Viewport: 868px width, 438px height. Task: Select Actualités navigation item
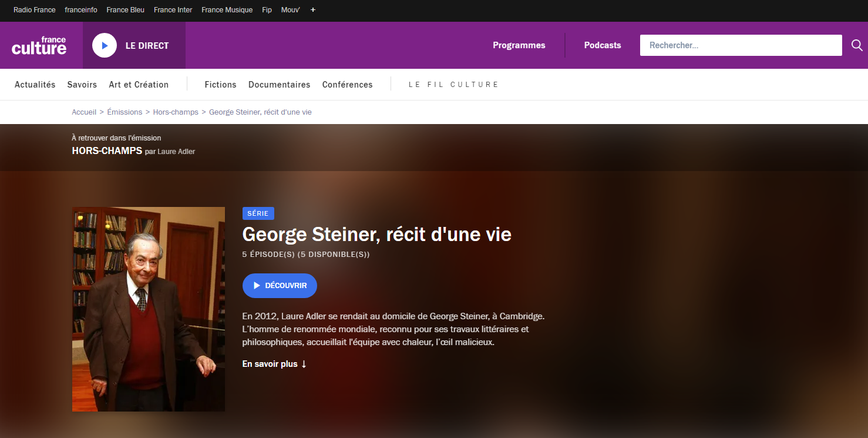pyautogui.click(x=35, y=85)
